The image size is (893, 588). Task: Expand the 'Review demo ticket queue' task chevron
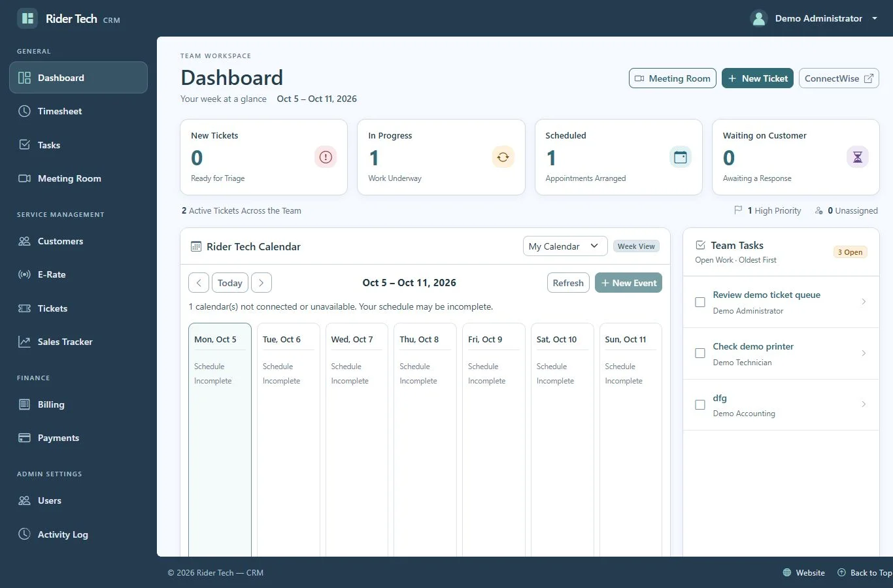pyautogui.click(x=864, y=302)
